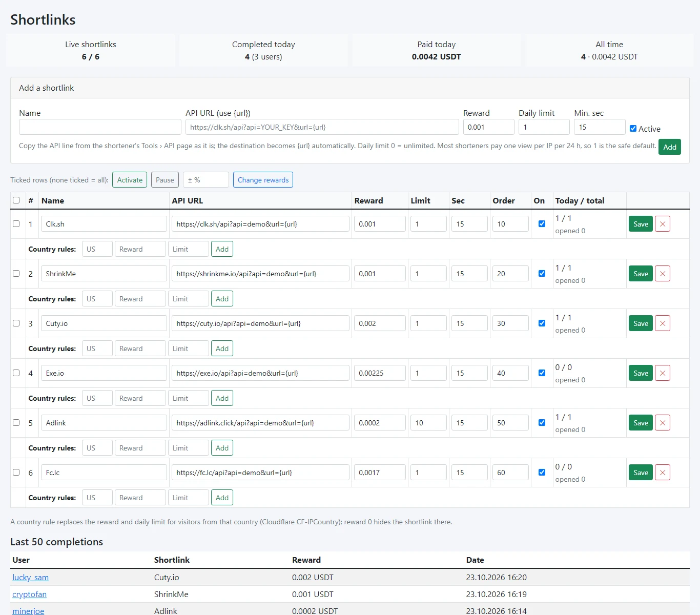This screenshot has height=615, width=700.
Task: Click the 'Last 50 completions' heading
Action: point(57,542)
